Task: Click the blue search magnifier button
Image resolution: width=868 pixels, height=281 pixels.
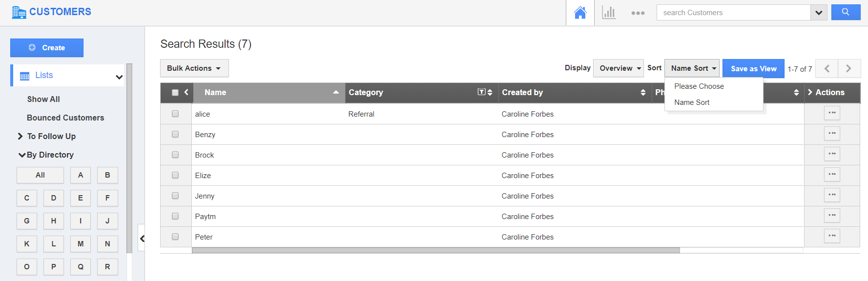Action: (x=846, y=12)
